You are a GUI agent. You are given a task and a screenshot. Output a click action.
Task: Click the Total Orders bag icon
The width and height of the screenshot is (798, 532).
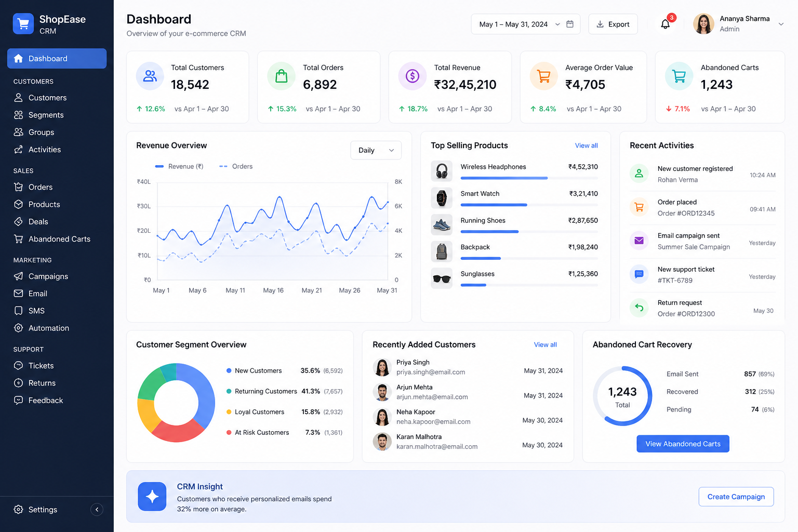click(281, 76)
